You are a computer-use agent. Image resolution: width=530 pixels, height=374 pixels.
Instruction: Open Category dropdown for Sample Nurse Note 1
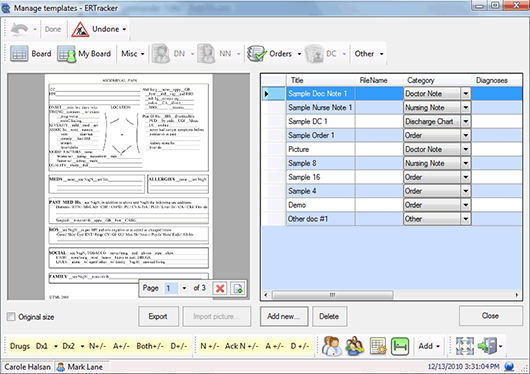(466, 108)
